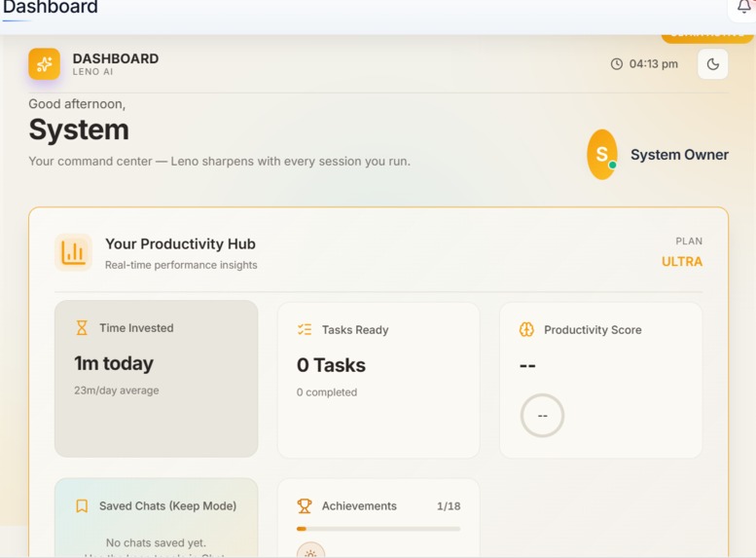Click the Productivity Score circular gauge
The height and width of the screenshot is (558, 756).
coord(542,416)
